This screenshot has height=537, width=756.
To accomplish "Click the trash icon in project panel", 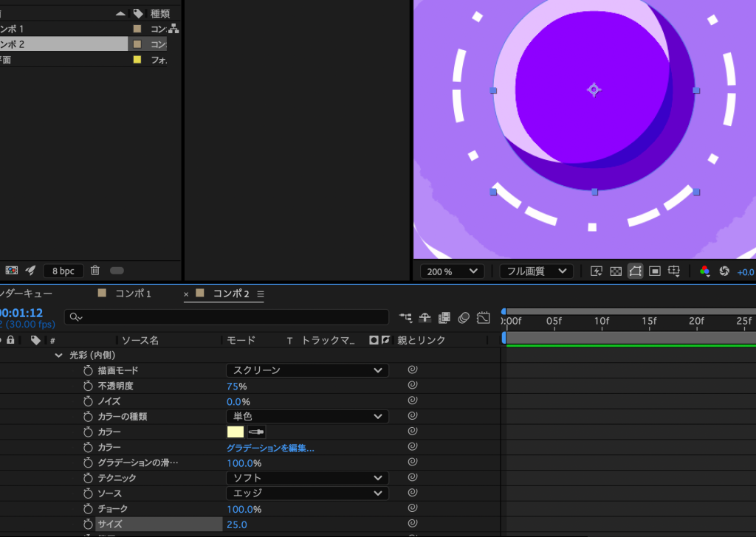I will click(95, 271).
